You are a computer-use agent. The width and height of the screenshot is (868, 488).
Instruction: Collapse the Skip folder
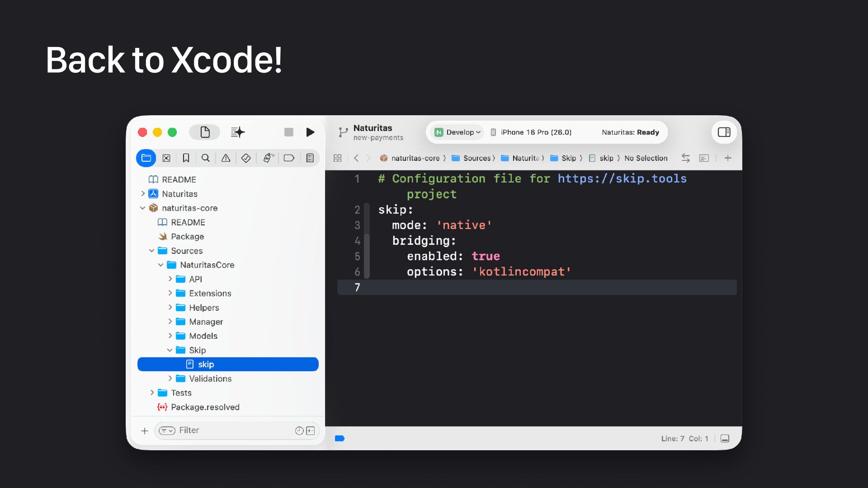(170, 350)
